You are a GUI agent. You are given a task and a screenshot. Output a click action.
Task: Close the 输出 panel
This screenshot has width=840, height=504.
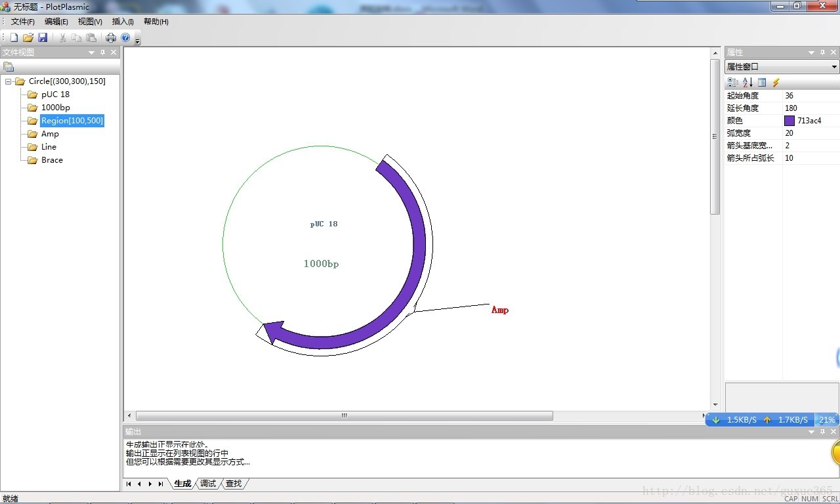pos(833,431)
